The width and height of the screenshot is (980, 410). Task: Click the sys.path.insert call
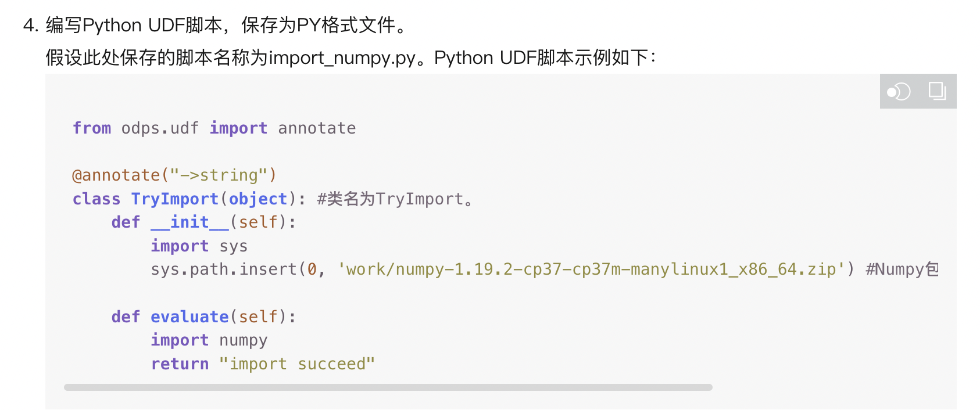tap(224, 269)
